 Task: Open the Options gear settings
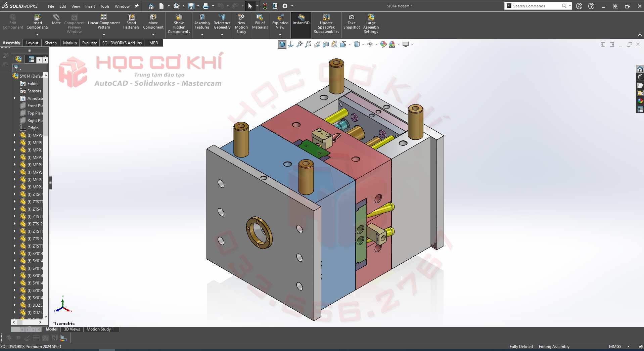285,6
